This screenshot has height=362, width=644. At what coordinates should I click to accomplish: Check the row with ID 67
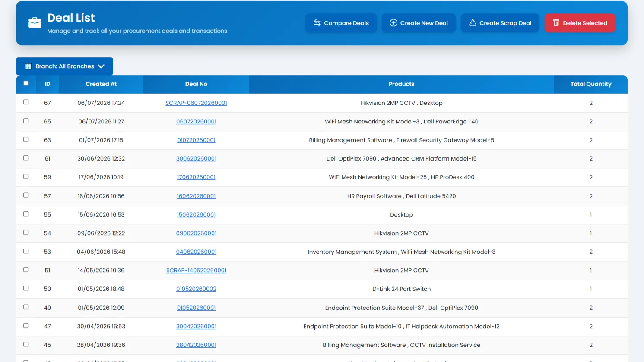click(26, 102)
